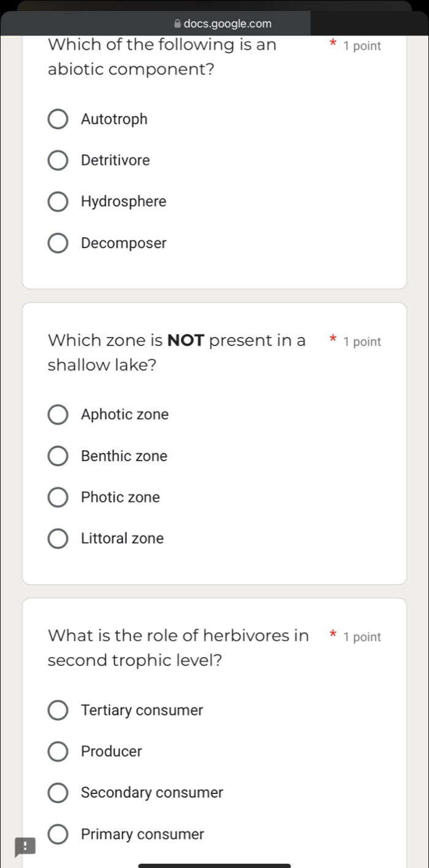The width and height of the screenshot is (429, 868).
Task: Select Aphotic zone for the shallow lake question
Action: tap(58, 415)
